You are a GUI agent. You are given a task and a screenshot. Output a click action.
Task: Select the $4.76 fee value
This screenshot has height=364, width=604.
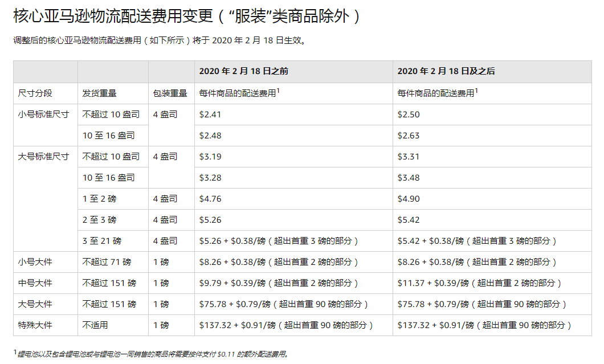(x=210, y=199)
